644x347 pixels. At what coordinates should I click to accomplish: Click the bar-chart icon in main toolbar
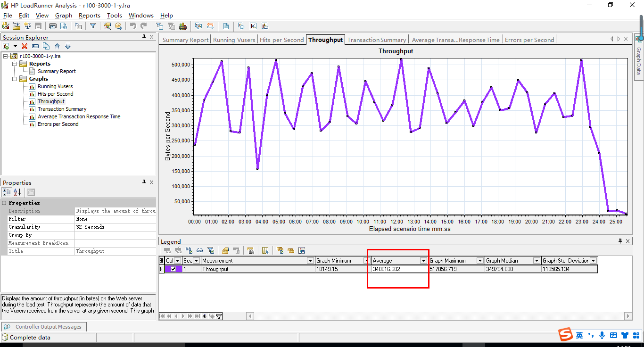tap(182, 26)
